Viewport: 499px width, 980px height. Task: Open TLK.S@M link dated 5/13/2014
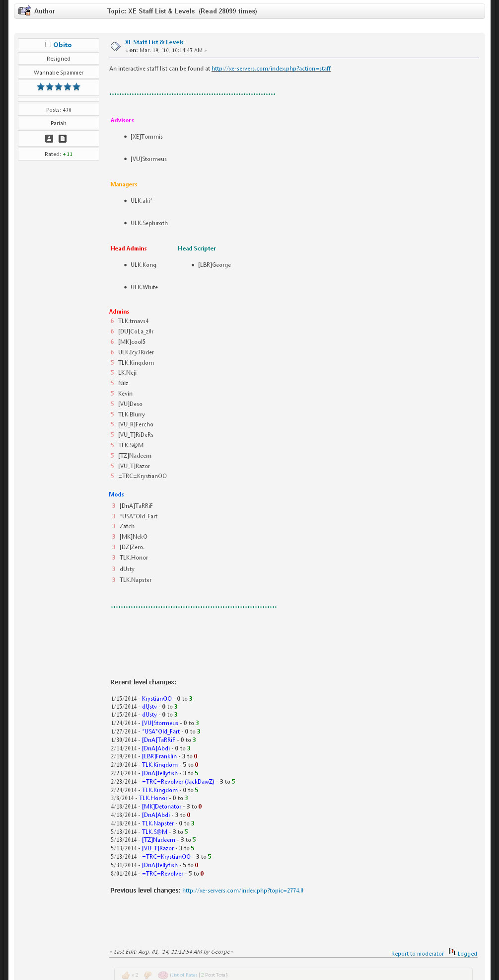(155, 832)
